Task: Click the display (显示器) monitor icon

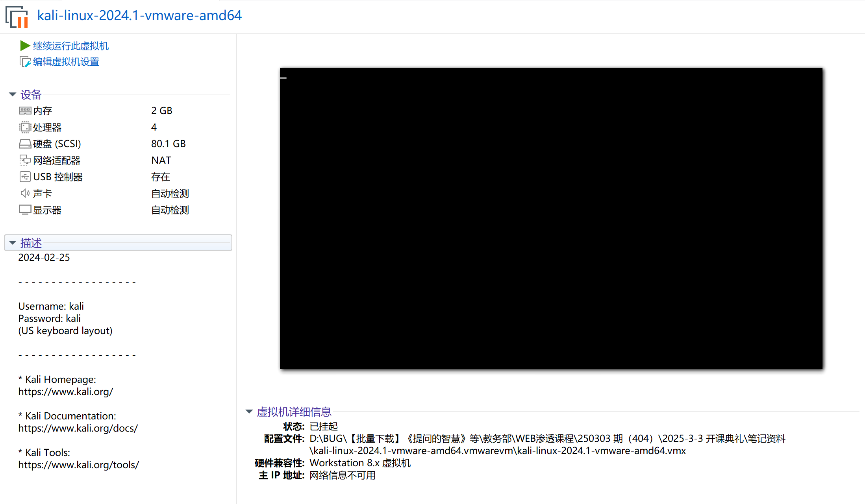Action: coord(25,210)
